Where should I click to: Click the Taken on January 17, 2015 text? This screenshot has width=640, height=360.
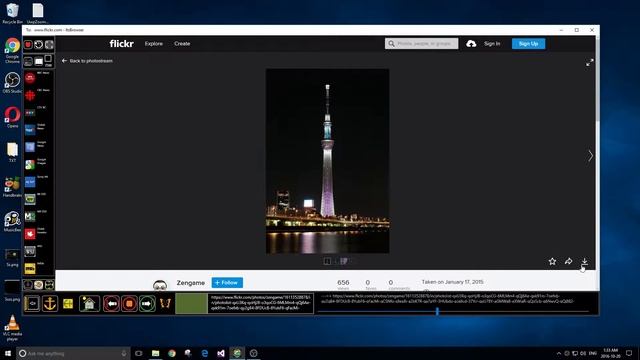pos(452,282)
